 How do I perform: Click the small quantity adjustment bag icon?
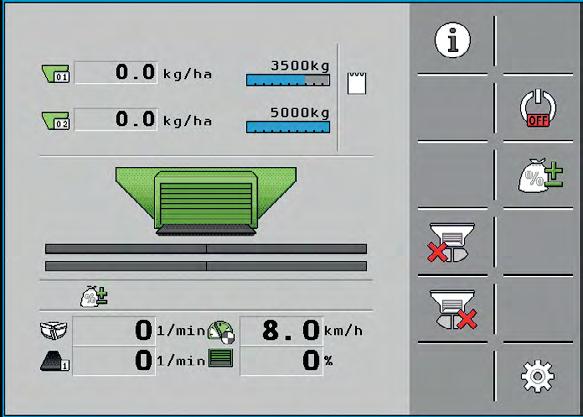tap(94, 296)
